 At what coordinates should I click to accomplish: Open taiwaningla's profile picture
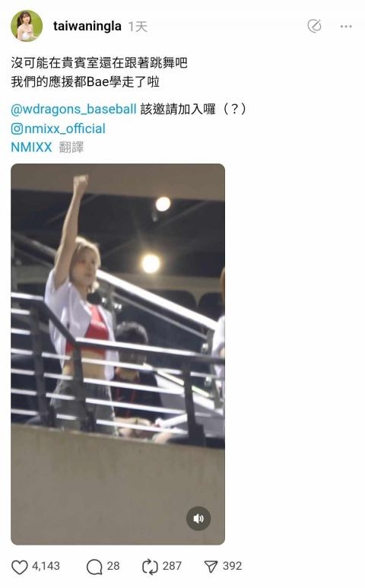[27, 26]
